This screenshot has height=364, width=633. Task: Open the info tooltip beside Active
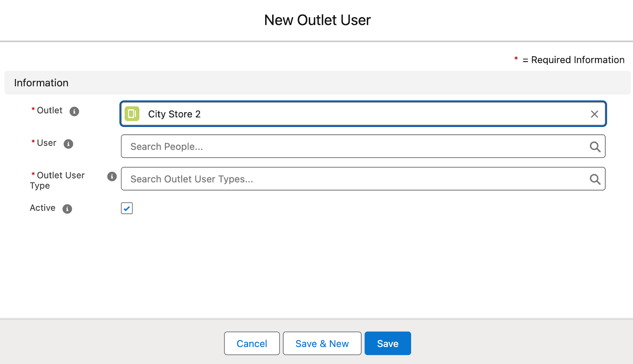[67, 209]
